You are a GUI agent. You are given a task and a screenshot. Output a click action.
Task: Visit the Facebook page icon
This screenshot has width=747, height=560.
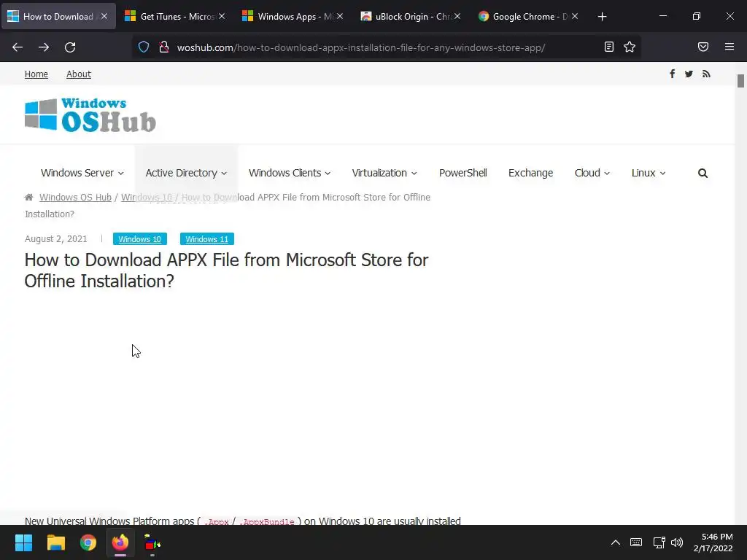pyautogui.click(x=672, y=74)
